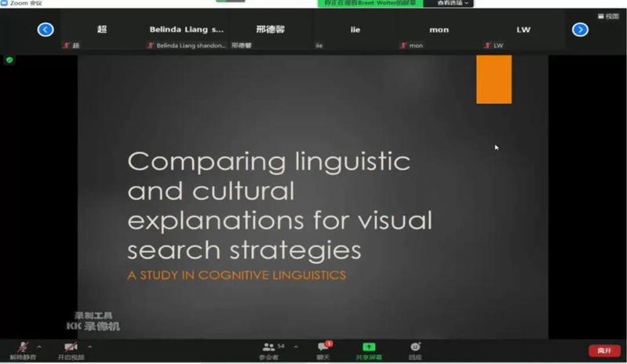Screen dimensions: 627x364
Task: Expand audio options arrow next to mute
Action: pos(40,346)
